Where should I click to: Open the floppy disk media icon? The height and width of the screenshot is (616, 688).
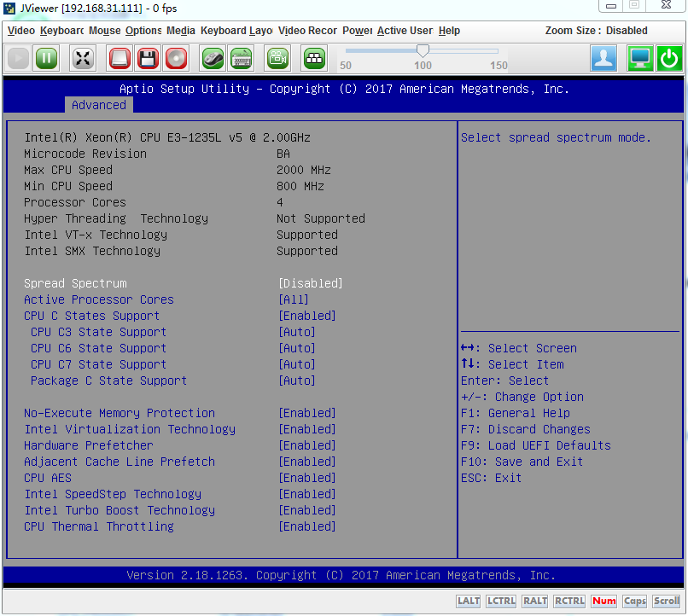coord(148,59)
